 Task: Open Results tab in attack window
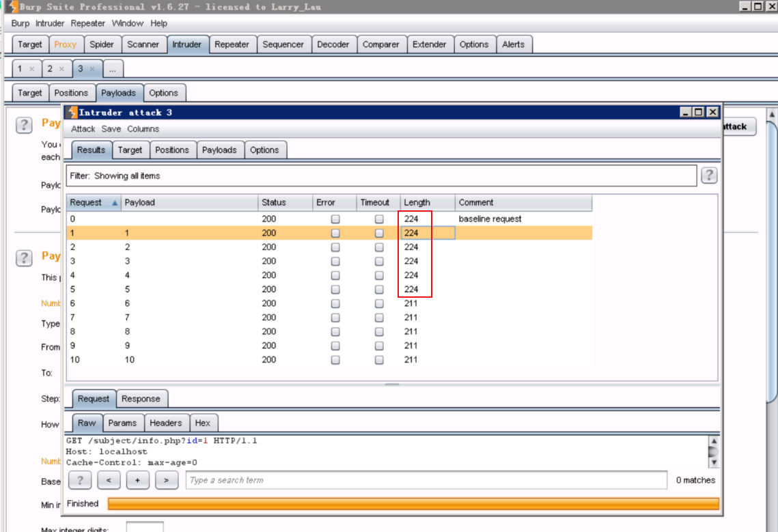click(x=91, y=150)
